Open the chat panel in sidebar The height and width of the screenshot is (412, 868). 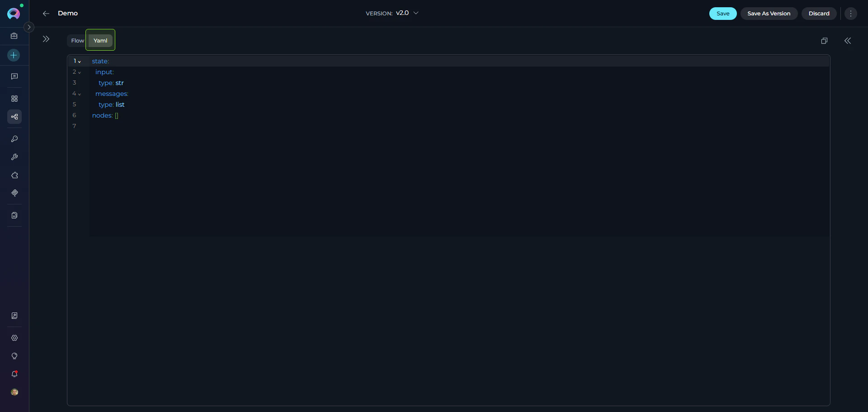click(14, 76)
